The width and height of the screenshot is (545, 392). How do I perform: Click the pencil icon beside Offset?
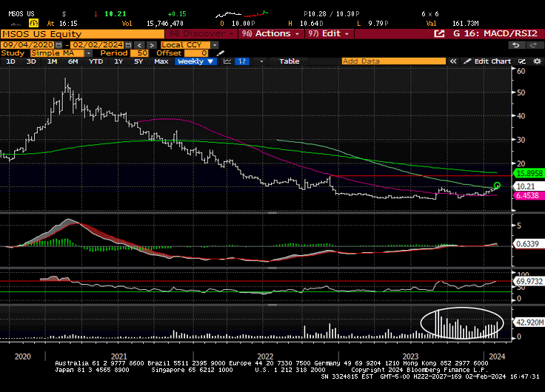[220, 53]
